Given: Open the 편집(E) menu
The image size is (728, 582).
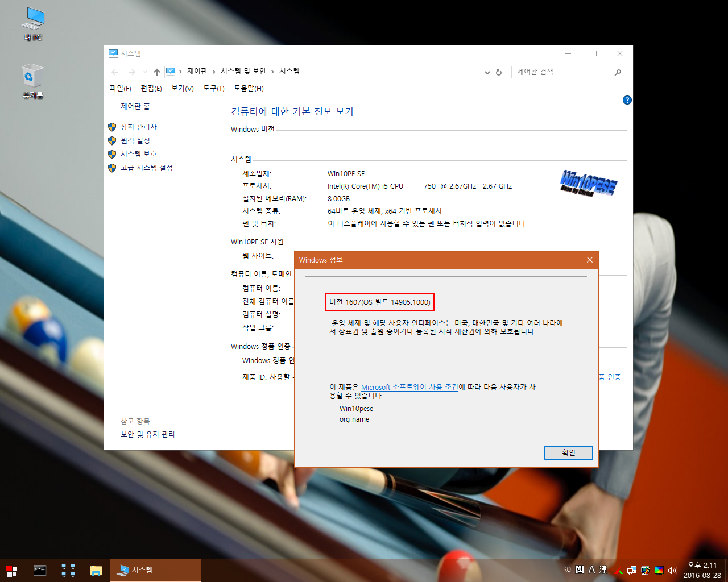Looking at the screenshot, I should click(151, 88).
